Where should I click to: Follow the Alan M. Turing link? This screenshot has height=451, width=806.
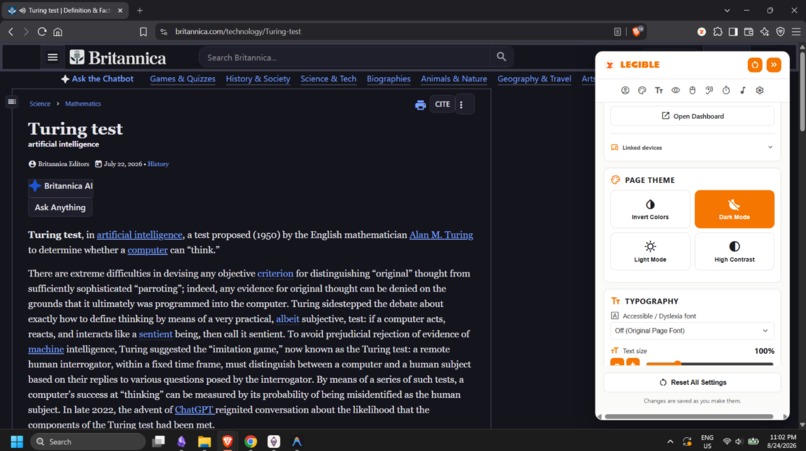point(441,235)
